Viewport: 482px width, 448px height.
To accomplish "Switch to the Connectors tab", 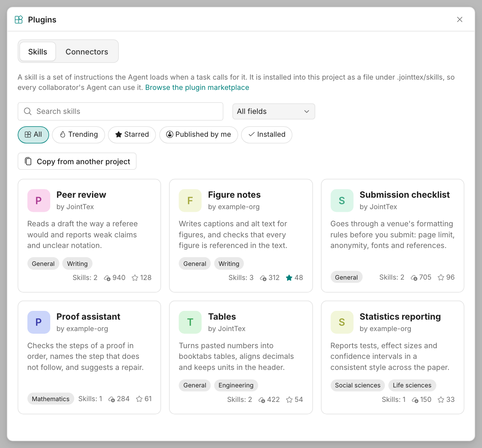I will 87,51.
